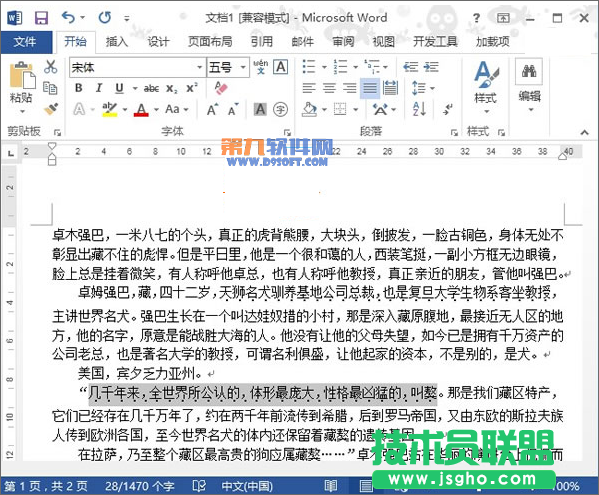Screen dimensions: 599x495
Task: Apply character border icon
Action: (281, 67)
